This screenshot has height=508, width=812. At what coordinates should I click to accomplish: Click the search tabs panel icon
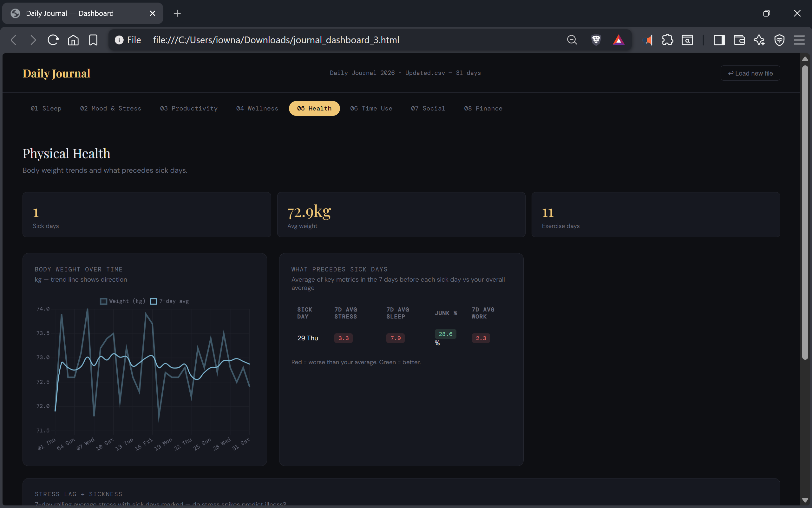tap(687, 40)
